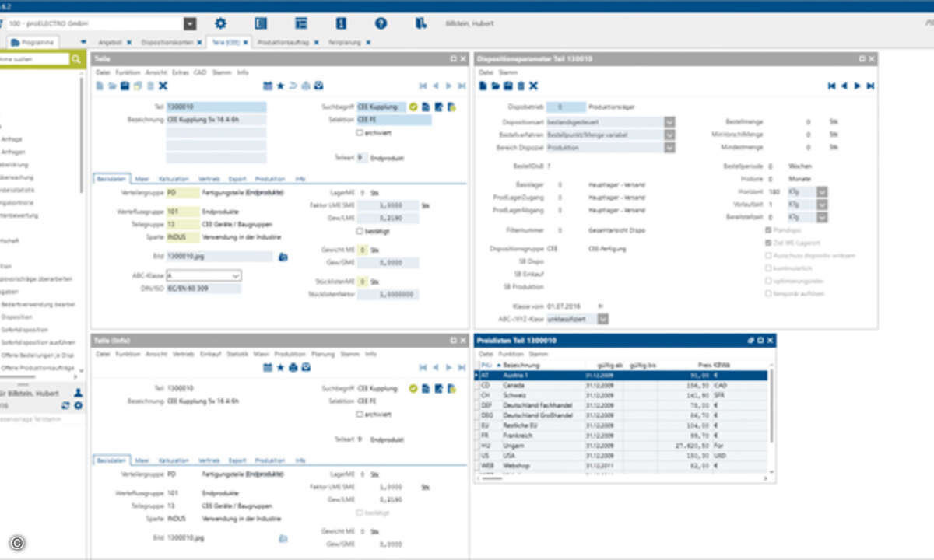Open the Bereitstellzeit unit dropdown
Screen dimensions: 934x560
[x=822, y=218]
